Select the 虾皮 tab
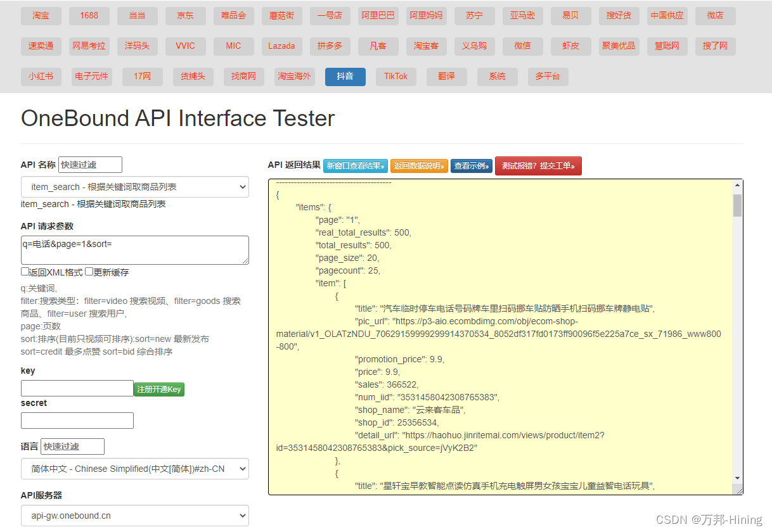 (571, 46)
